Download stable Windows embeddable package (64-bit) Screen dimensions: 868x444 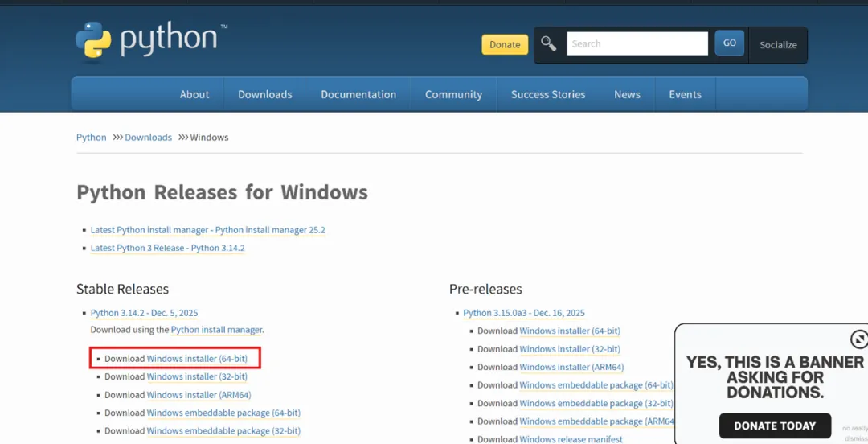click(223, 413)
